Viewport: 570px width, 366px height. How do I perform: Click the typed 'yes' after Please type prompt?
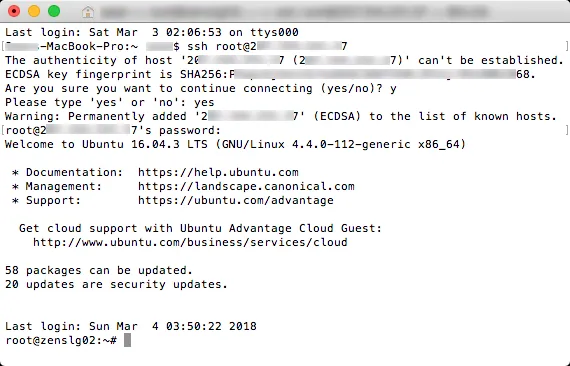pyautogui.click(x=204, y=102)
